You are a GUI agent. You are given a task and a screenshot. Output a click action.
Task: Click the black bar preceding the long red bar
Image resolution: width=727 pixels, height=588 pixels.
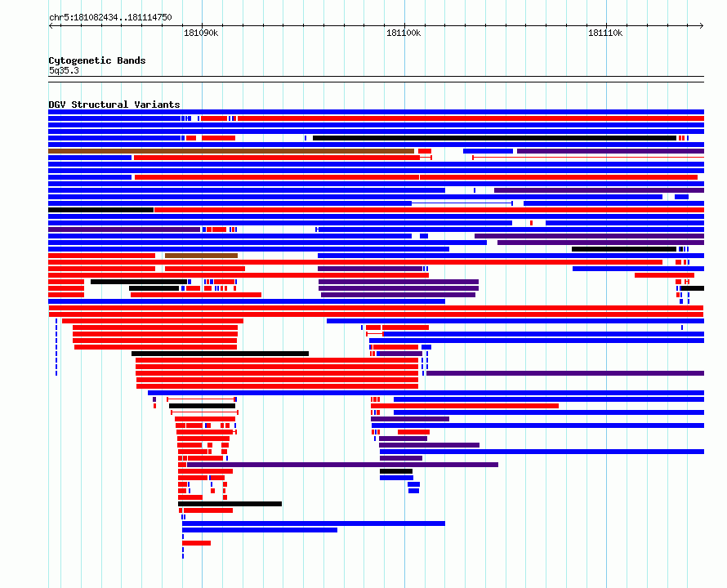click(100, 210)
